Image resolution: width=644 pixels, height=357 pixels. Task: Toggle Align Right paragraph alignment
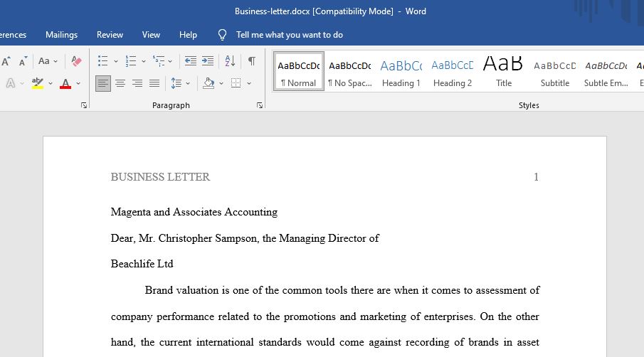[x=137, y=83]
